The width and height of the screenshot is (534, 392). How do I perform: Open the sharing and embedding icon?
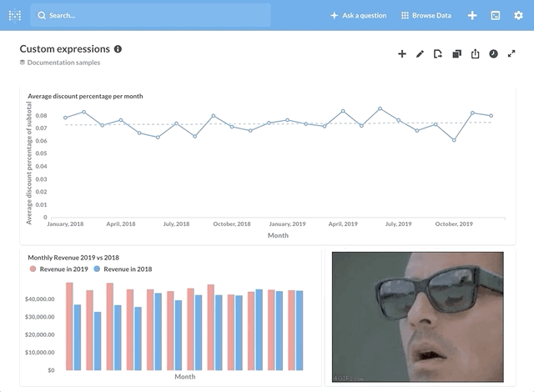tap(475, 54)
